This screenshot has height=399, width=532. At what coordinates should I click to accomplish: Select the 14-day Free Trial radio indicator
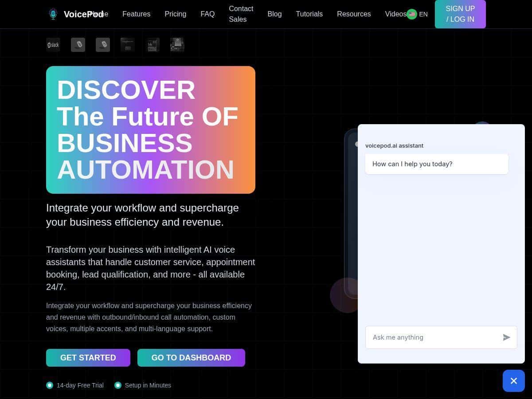coord(50,385)
